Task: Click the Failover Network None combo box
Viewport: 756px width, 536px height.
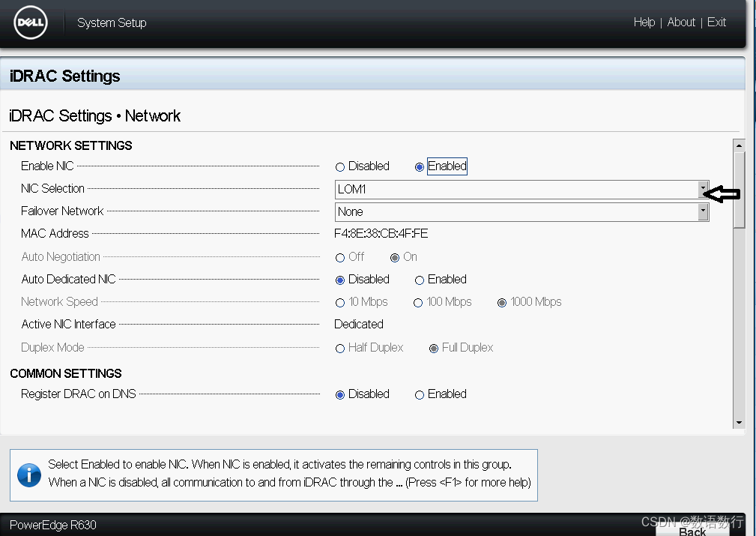Action: coord(522,212)
